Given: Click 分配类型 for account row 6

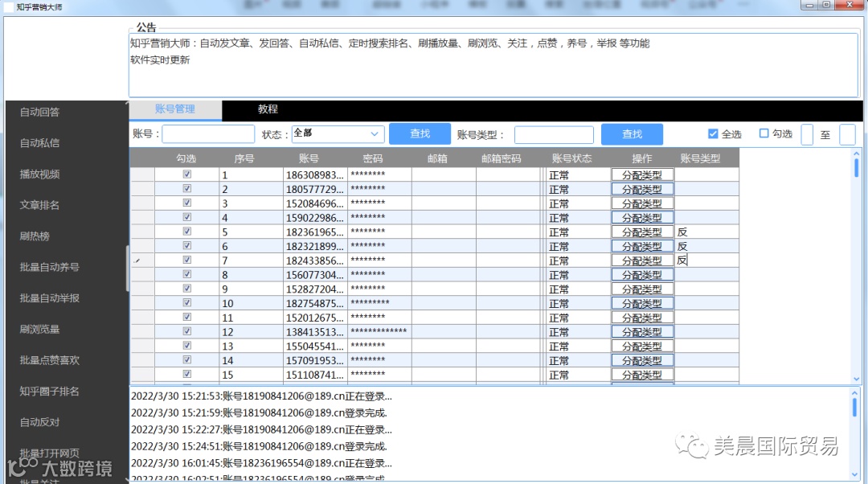Looking at the screenshot, I should pos(642,247).
